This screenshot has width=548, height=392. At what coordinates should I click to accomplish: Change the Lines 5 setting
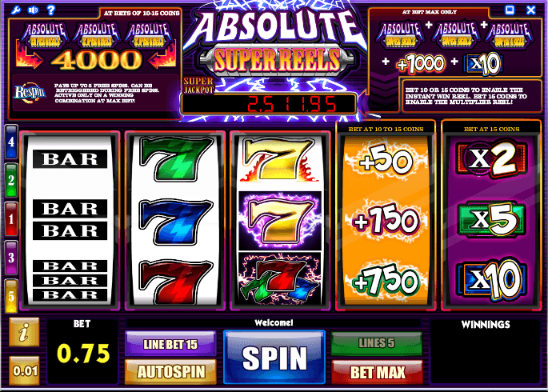tap(377, 343)
